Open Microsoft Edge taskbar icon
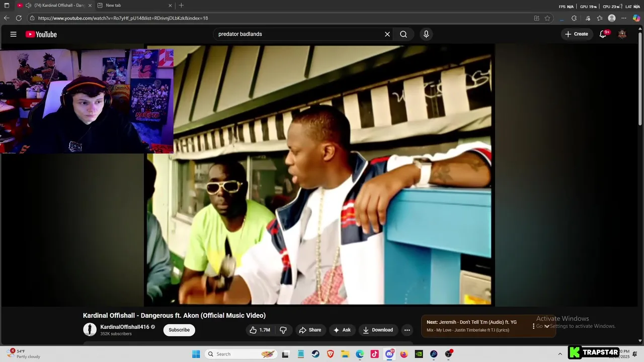This screenshot has height=362, width=644. coord(360,354)
